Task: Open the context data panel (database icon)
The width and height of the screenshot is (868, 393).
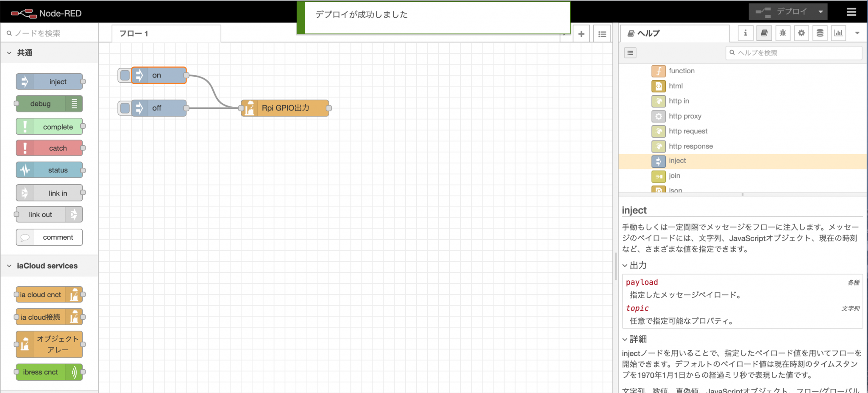Action: [x=820, y=33]
